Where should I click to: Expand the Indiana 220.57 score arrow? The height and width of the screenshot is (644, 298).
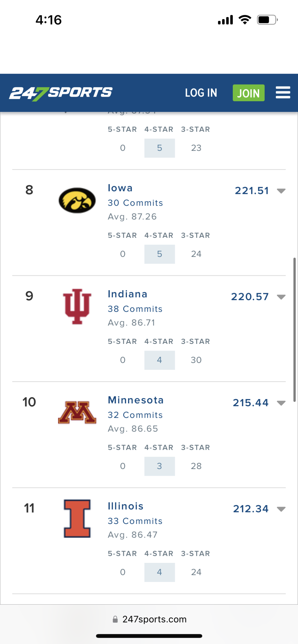281,297
